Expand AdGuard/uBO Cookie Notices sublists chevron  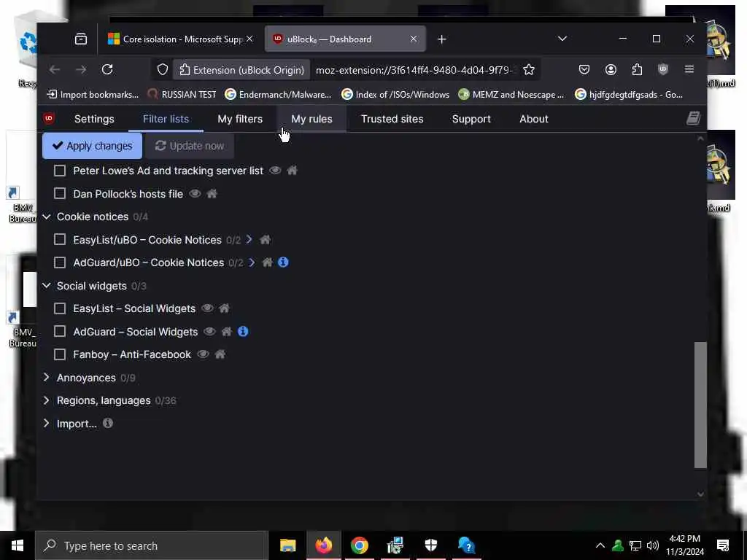[252, 262]
